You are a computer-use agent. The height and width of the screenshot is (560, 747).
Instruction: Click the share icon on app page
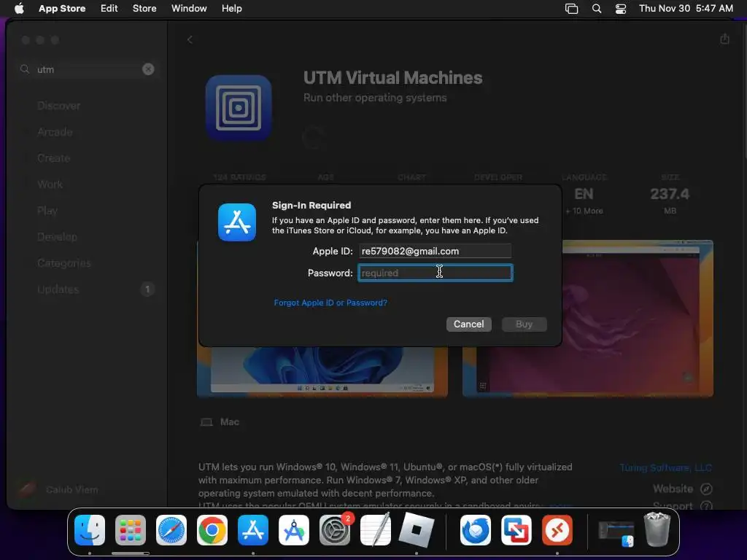tap(724, 39)
